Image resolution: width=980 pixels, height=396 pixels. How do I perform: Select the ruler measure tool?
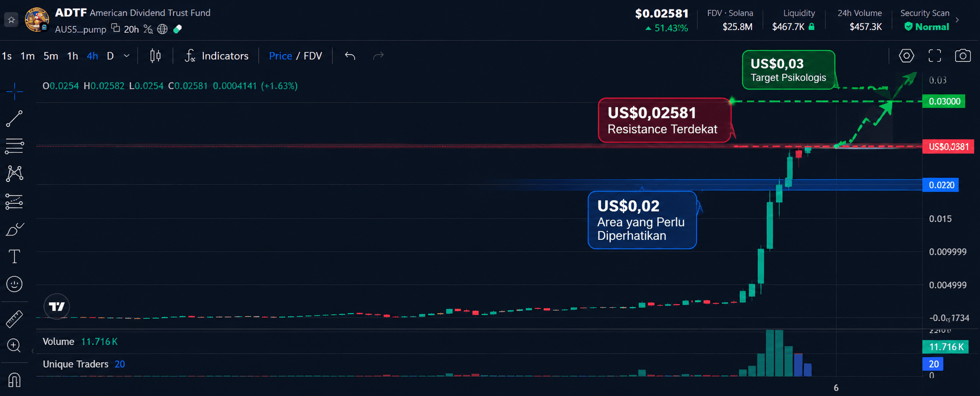point(14,319)
